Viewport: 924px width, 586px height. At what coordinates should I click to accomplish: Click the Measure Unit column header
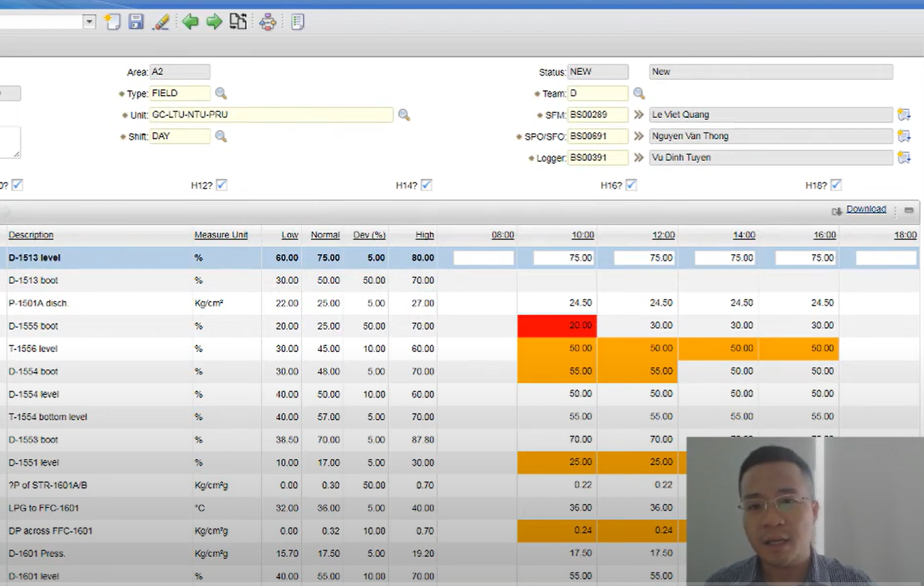[x=221, y=235]
